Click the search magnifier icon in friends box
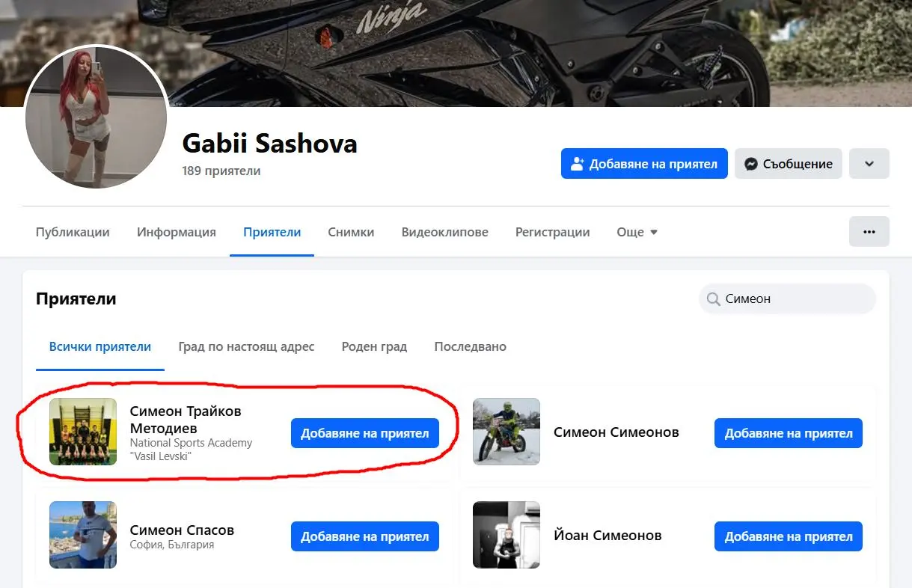 713,299
